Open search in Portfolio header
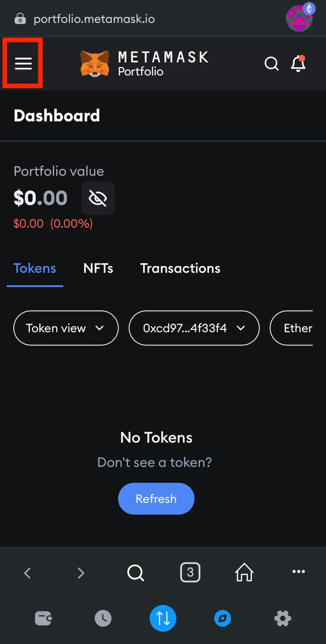326x644 pixels. (271, 64)
